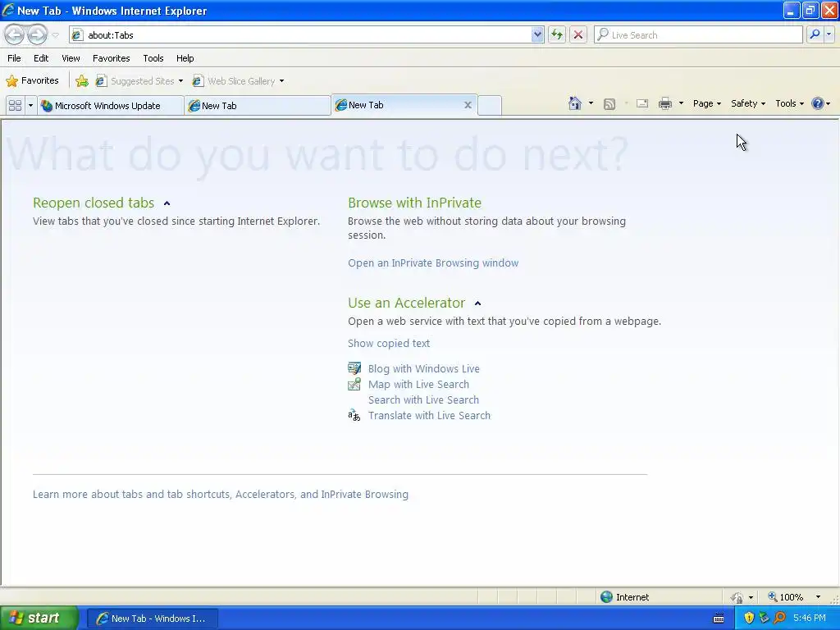Collapse the Reopen closed tabs section arrow
This screenshot has width=840, height=630.
(x=167, y=203)
